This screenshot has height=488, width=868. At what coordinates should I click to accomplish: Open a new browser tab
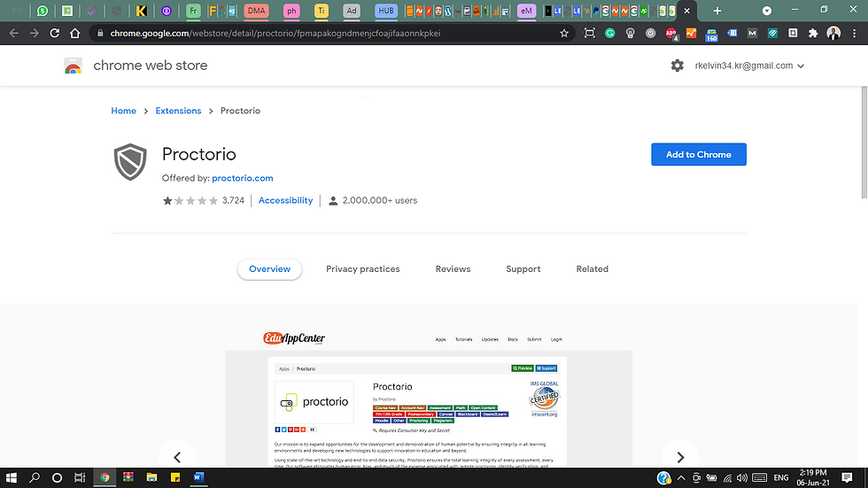point(717,11)
